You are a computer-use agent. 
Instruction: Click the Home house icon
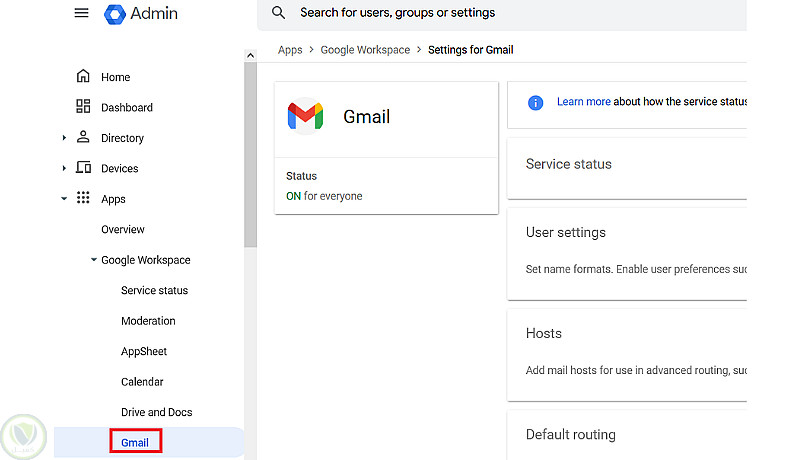tap(83, 77)
